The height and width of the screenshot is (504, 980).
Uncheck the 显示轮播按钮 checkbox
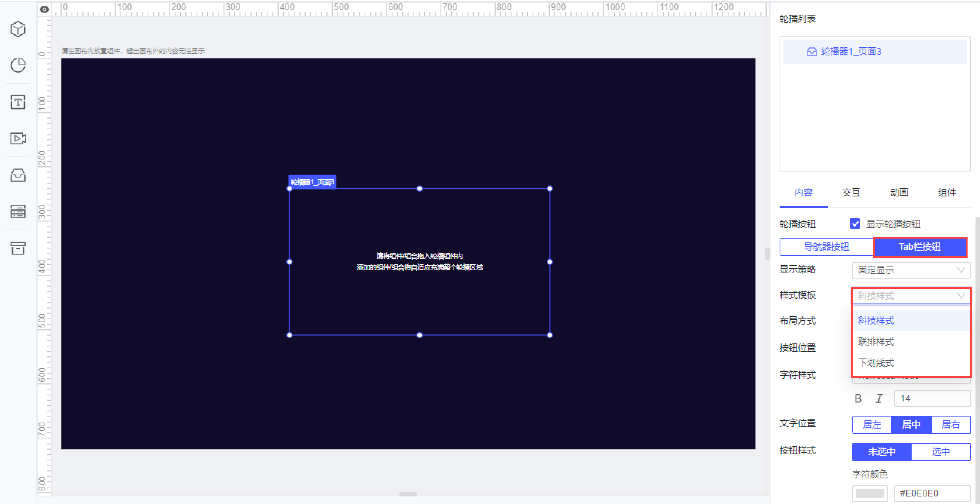tap(855, 224)
